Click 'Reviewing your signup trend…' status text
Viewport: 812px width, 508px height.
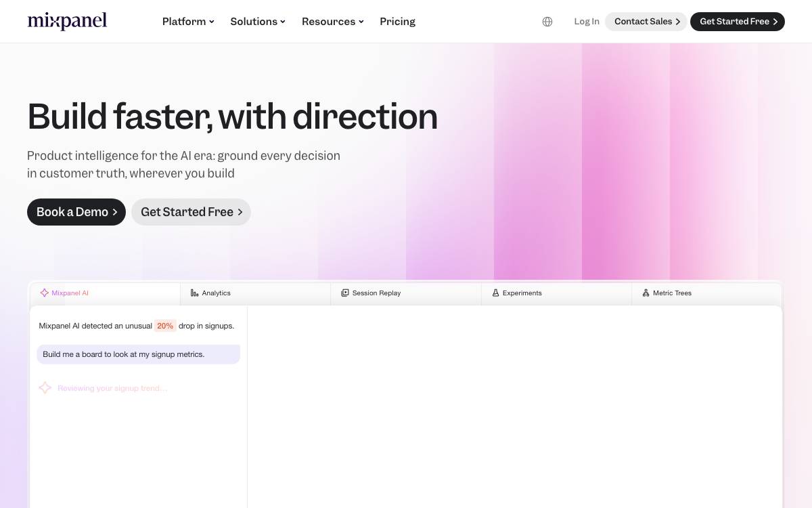pyautogui.click(x=112, y=388)
